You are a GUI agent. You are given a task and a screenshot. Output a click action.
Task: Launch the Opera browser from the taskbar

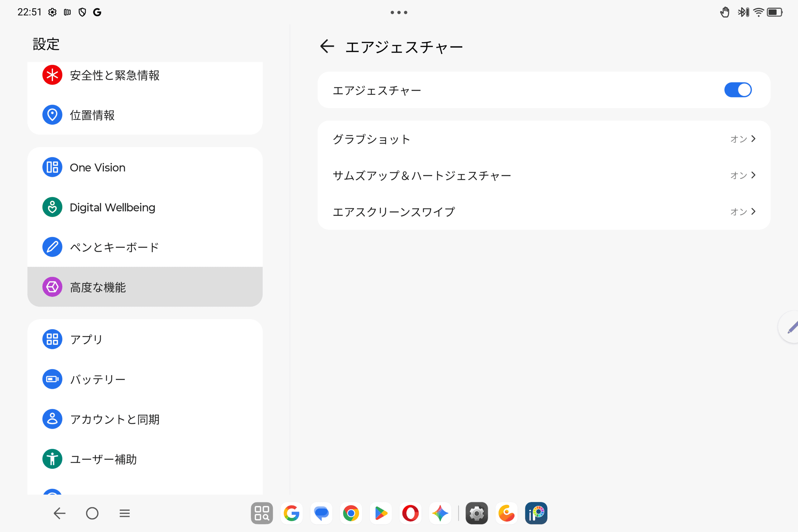411,513
